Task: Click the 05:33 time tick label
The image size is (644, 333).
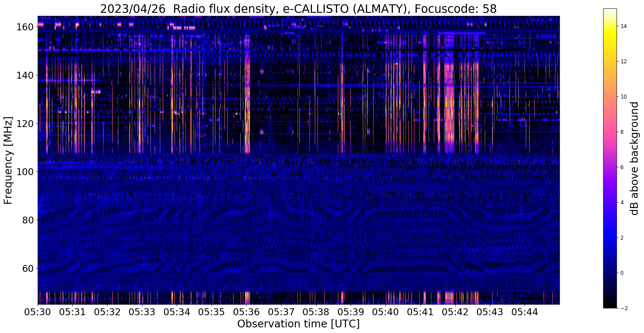Action: [142, 312]
